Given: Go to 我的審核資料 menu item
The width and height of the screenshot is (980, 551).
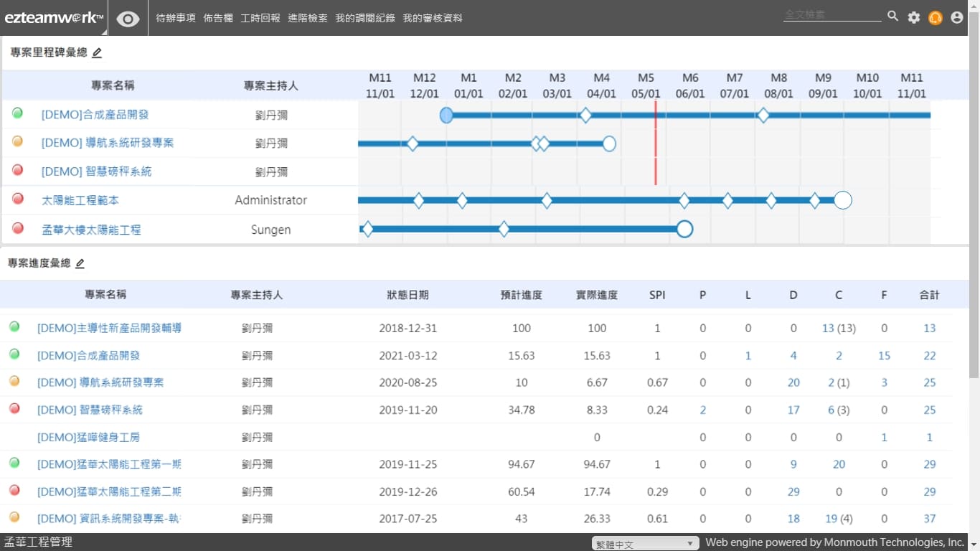Looking at the screenshot, I should [x=433, y=19].
